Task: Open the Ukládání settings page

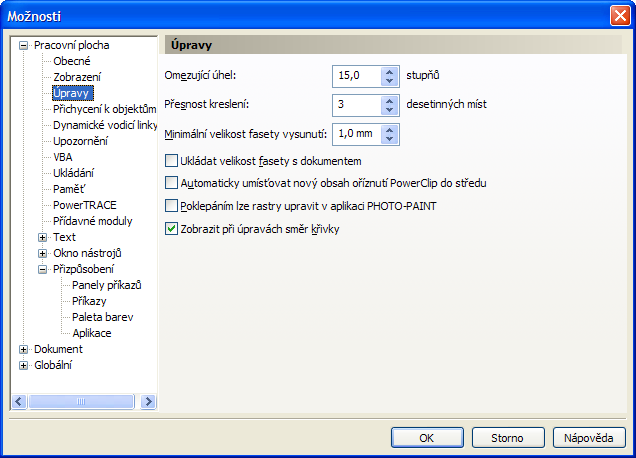Action: click(x=73, y=173)
